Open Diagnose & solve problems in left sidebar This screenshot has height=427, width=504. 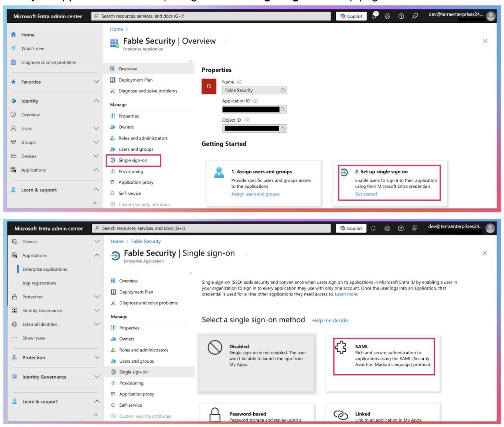click(48, 62)
